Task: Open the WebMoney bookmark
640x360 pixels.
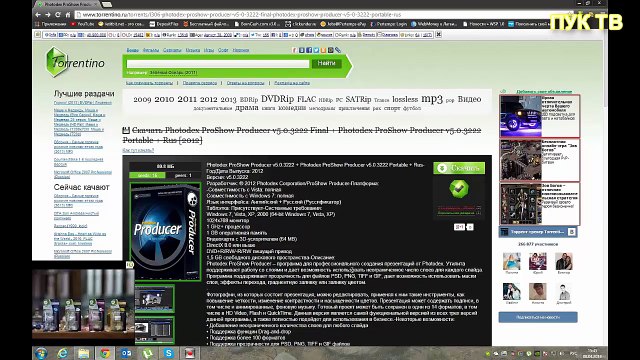Action: [x=434, y=24]
